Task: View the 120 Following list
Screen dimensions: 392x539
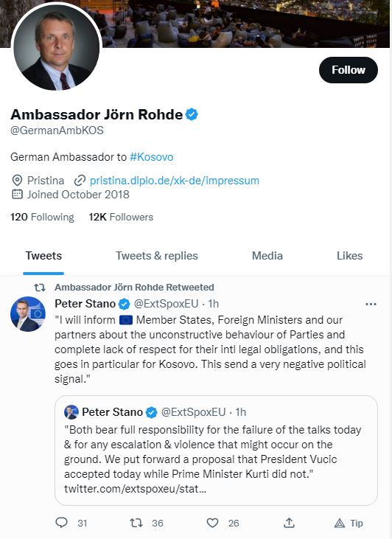Action: [42, 217]
